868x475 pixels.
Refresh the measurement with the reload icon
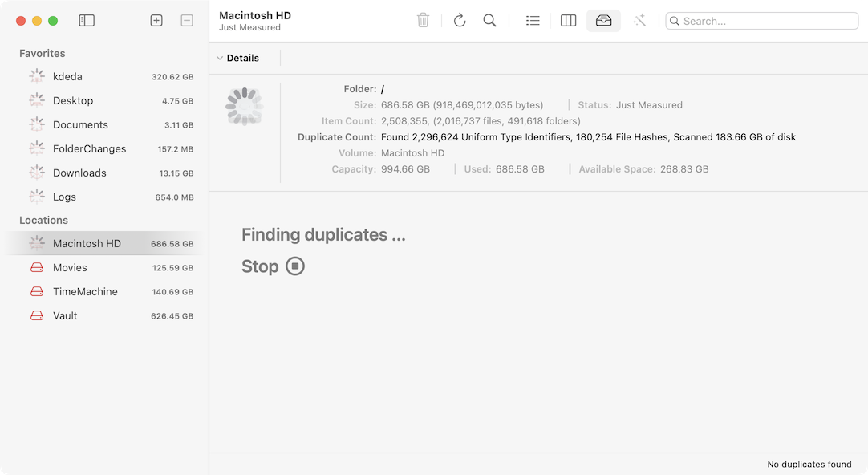pyautogui.click(x=459, y=20)
